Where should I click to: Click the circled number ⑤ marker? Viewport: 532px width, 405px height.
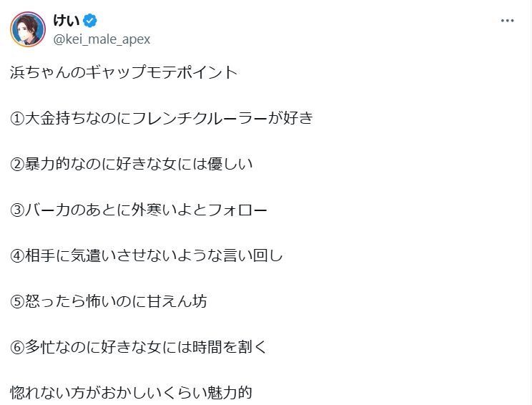pyautogui.click(x=17, y=301)
